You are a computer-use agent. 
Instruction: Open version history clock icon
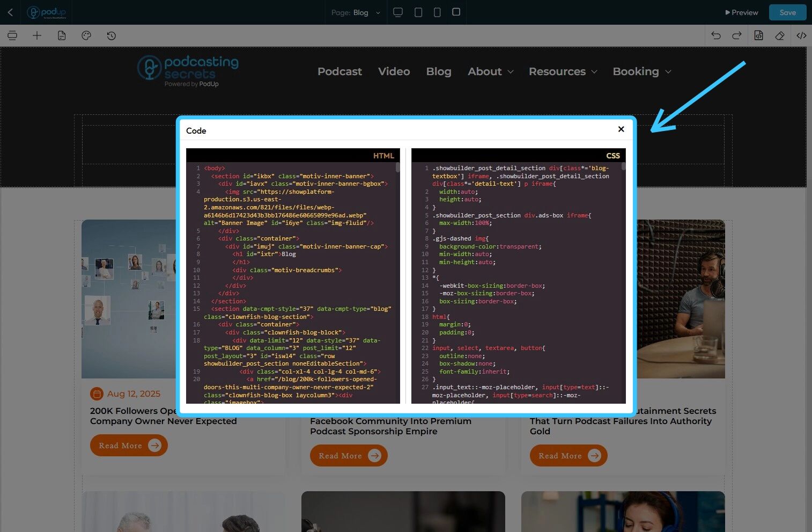click(111, 35)
